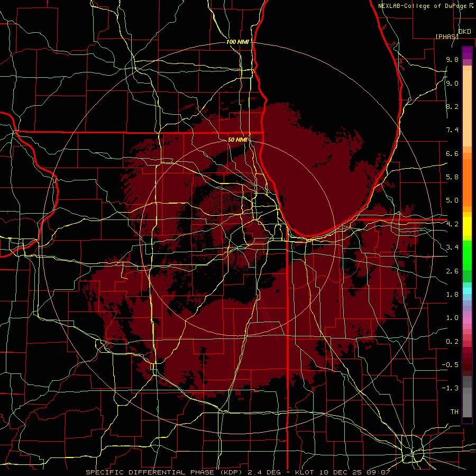Screen dimensions: 476x476
Task: Select the 9.8 value on the color scale
Action: click(452, 59)
